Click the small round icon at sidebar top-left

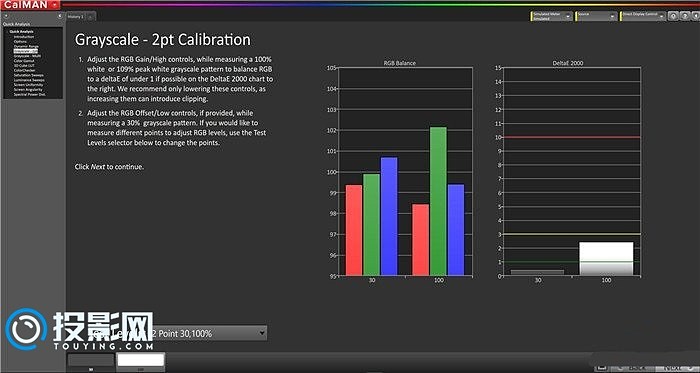(6, 16)
